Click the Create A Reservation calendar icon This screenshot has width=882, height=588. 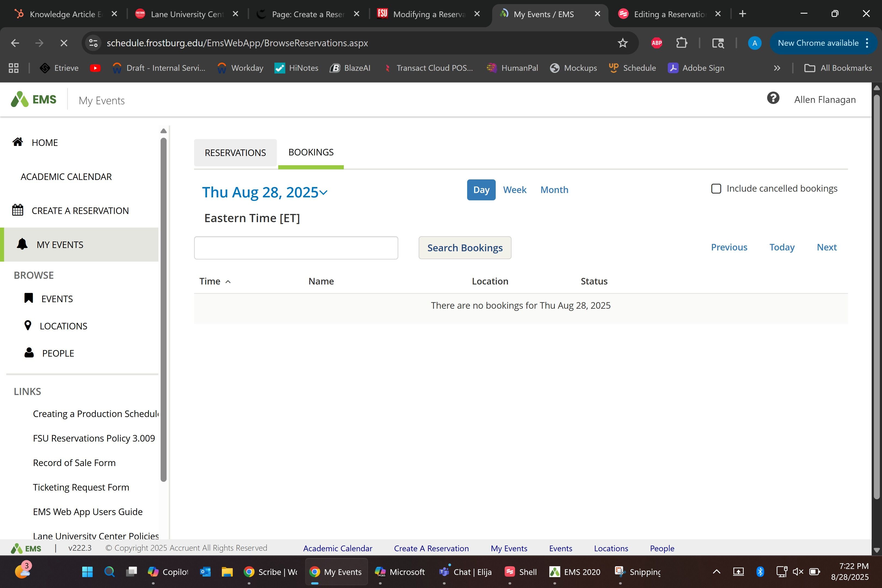[x=18, y=210]
